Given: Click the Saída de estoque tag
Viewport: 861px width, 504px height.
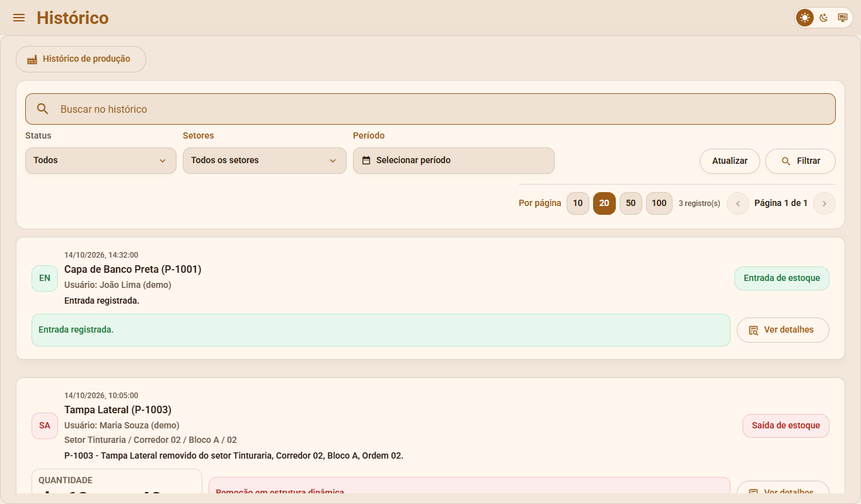Looking at the screenshot, I should pos(786,426).
